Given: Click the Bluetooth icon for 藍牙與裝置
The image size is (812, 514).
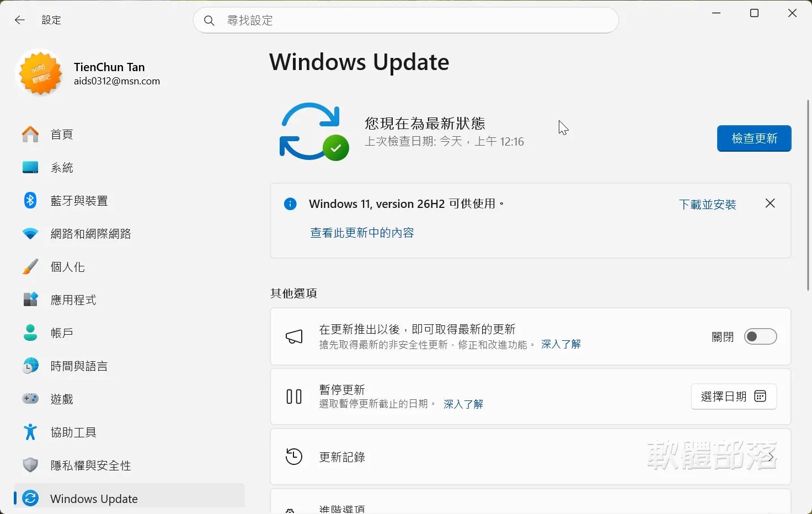Looking at the screenshot, I should 30,201.
